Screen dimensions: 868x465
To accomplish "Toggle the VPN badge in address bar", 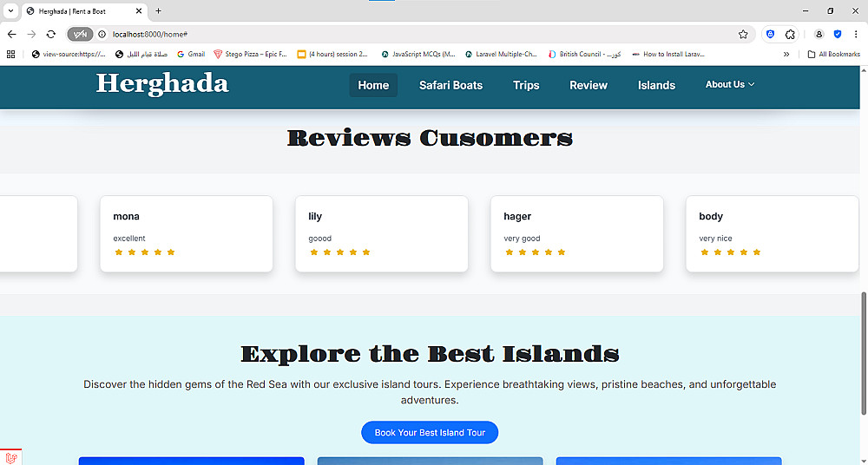I will coord(80,35).
